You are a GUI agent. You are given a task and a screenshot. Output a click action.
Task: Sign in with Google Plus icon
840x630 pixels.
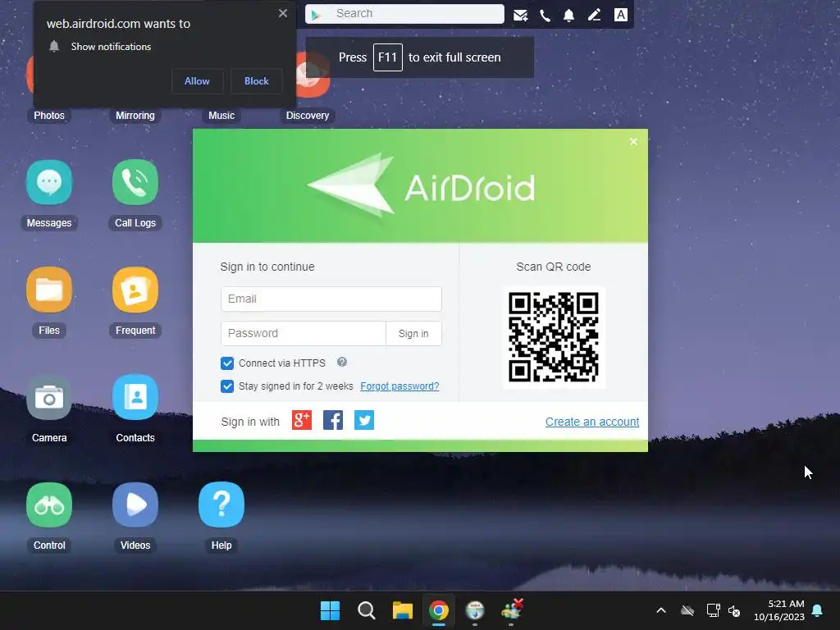tap(302, 421)
